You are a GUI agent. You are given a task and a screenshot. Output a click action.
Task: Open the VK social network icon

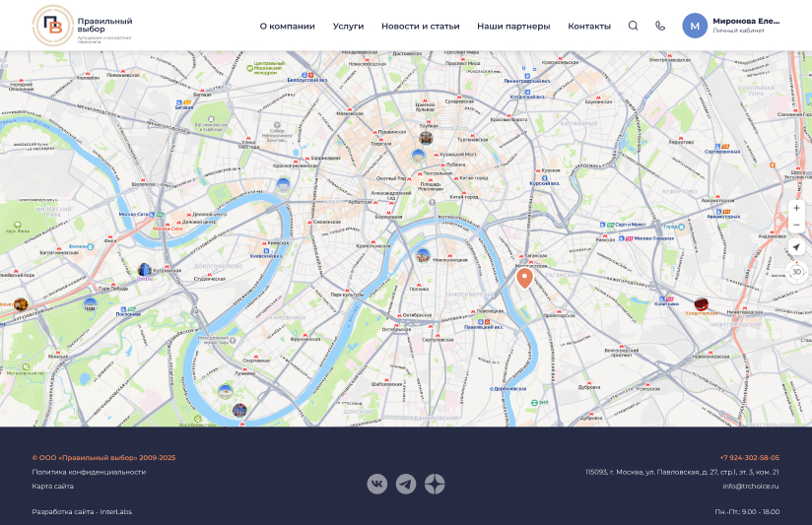click(x=377, y=484)
